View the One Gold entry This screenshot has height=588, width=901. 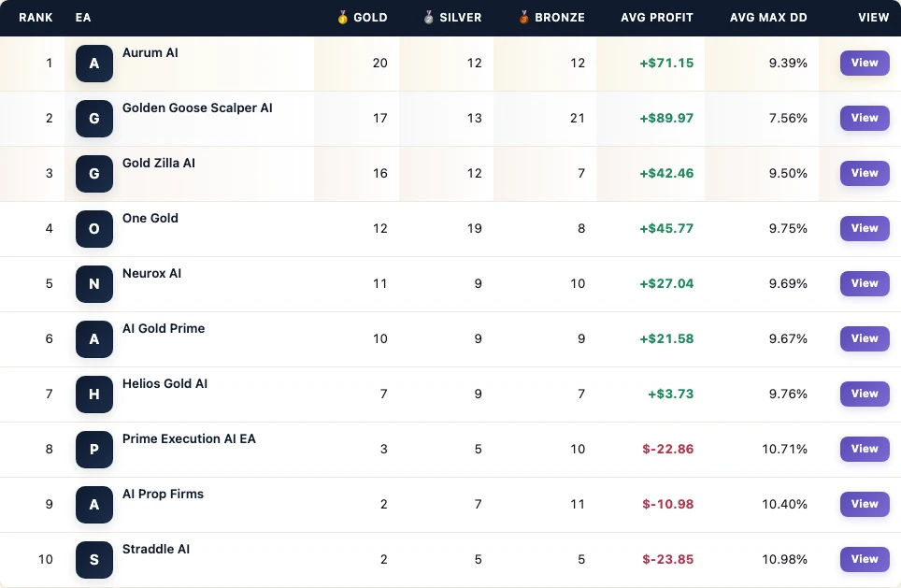pos(865,228)
